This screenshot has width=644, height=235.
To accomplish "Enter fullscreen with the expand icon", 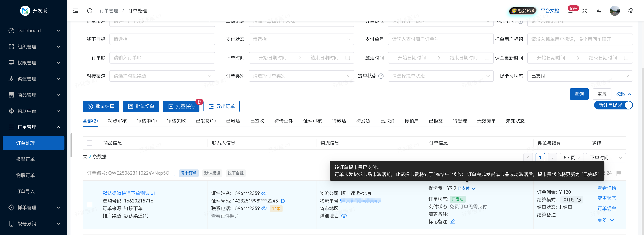I will pos(585,11).
